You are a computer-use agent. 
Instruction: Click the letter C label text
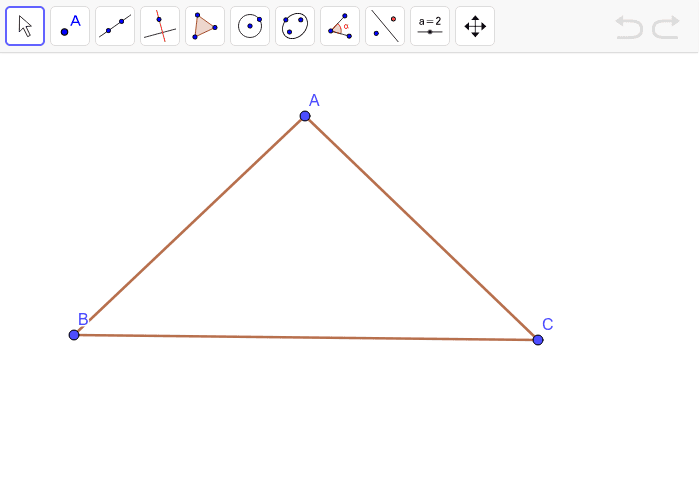tap(548, 324)
